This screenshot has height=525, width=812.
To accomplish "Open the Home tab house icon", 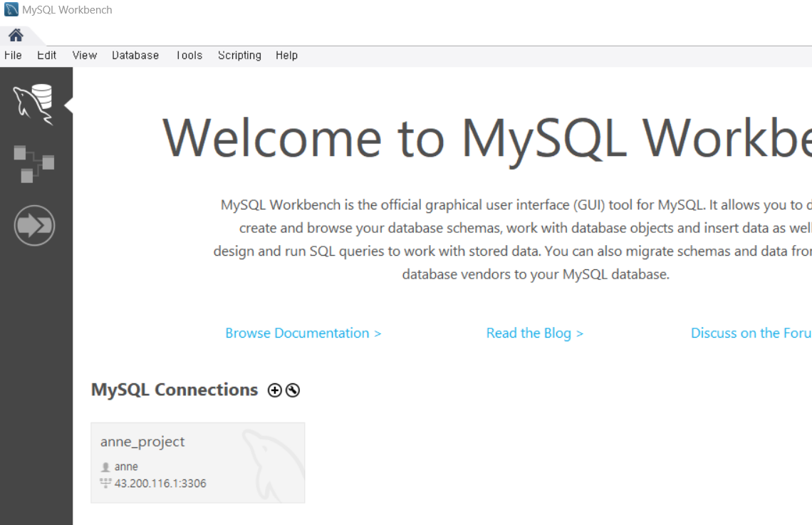I will point(16,35).
